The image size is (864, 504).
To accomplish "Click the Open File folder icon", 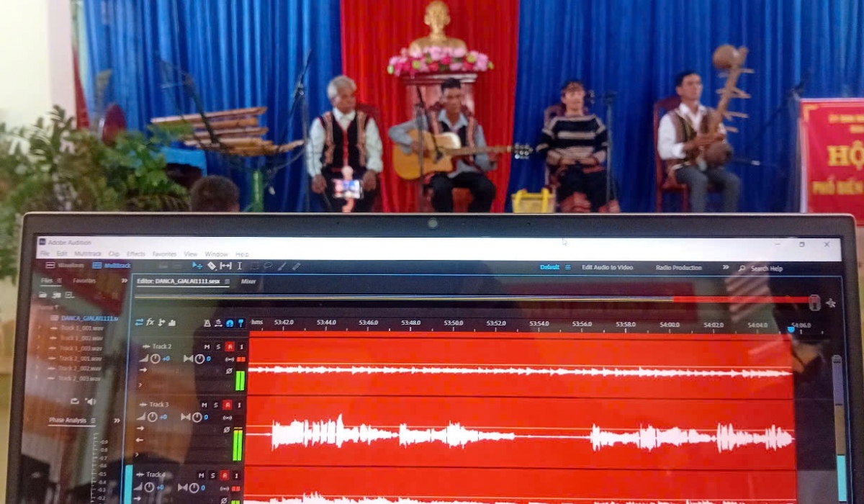I will 43,294.
